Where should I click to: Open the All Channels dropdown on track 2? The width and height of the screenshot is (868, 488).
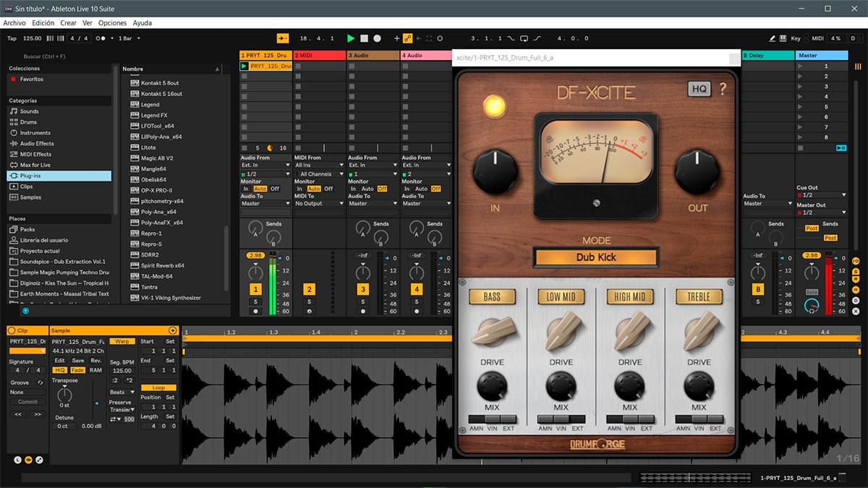319,174
